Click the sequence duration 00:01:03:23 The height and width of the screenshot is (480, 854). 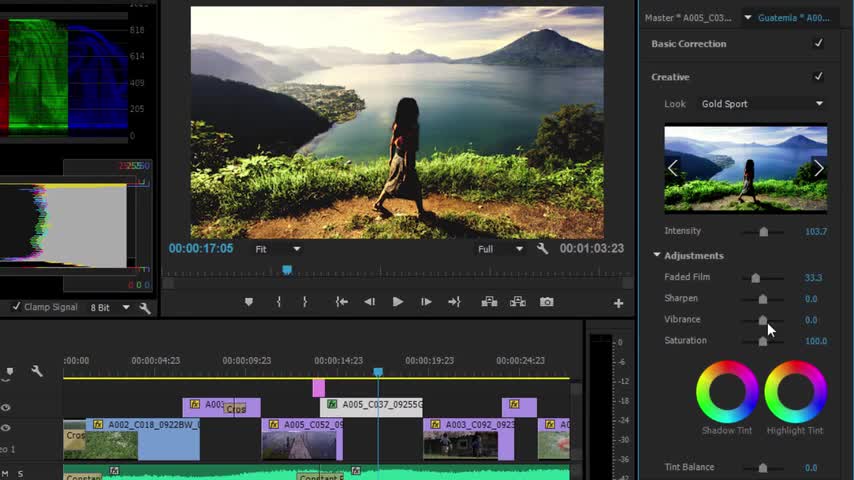591,248
